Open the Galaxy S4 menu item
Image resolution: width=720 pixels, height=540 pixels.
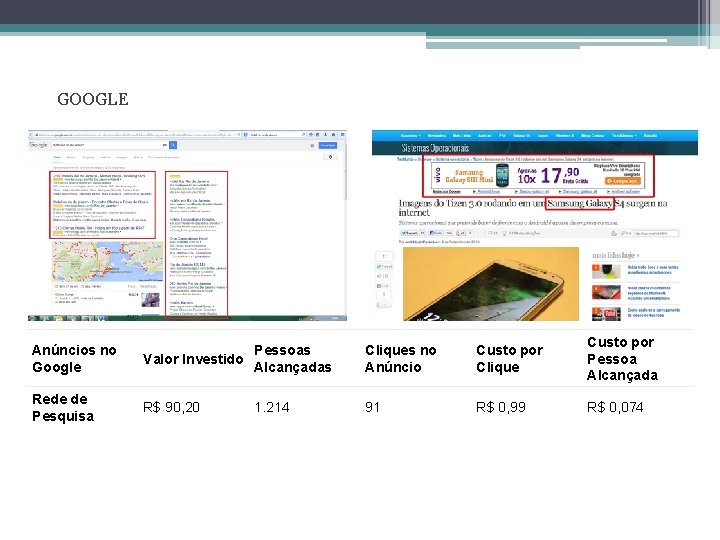522,135
